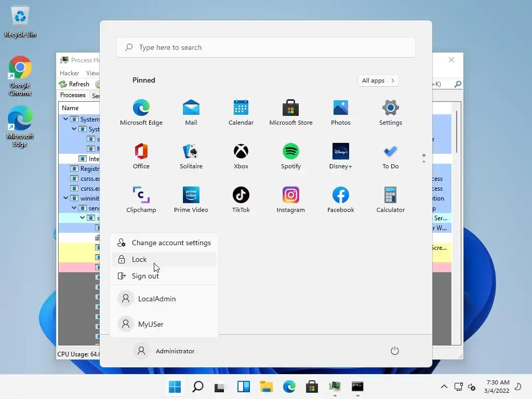Viewport: 532px width, 399px height.
Task: Click the muted volume tray icon
Action: coord(472,387)
